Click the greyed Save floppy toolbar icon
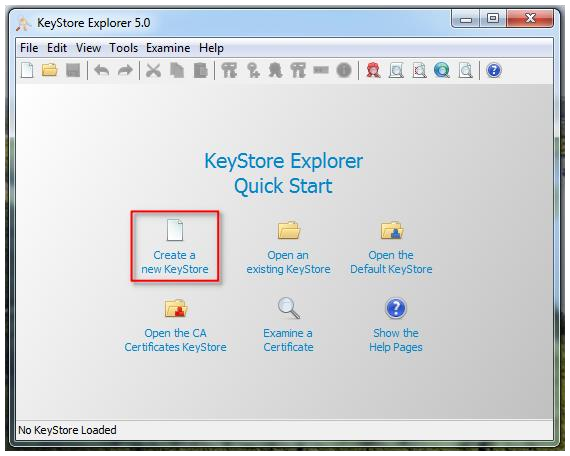 73,70
